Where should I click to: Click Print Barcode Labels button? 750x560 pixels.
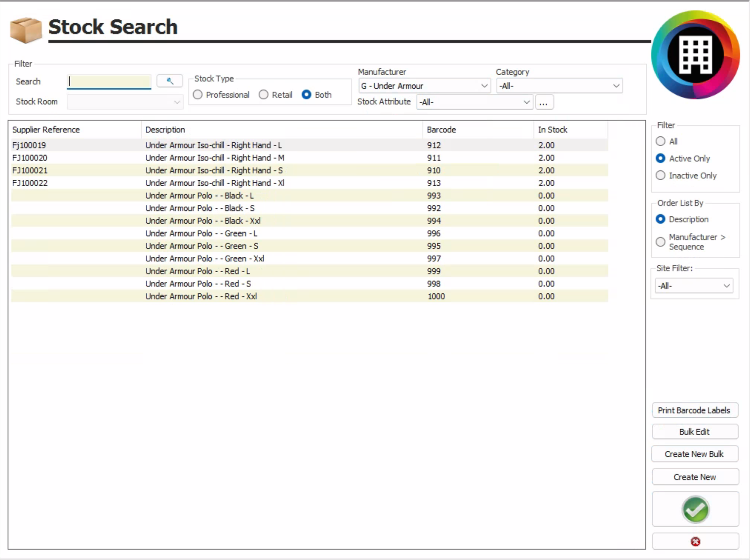[695, 410]
